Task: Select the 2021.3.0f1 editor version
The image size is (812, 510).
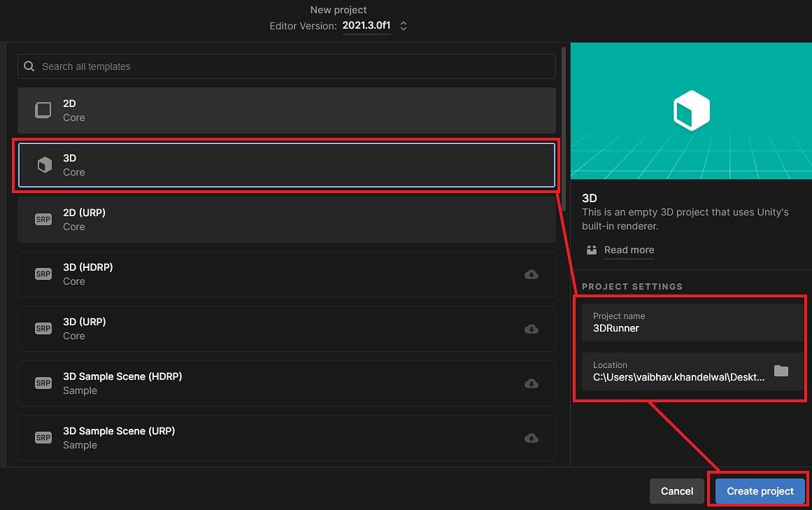Action: click(366, 25)
